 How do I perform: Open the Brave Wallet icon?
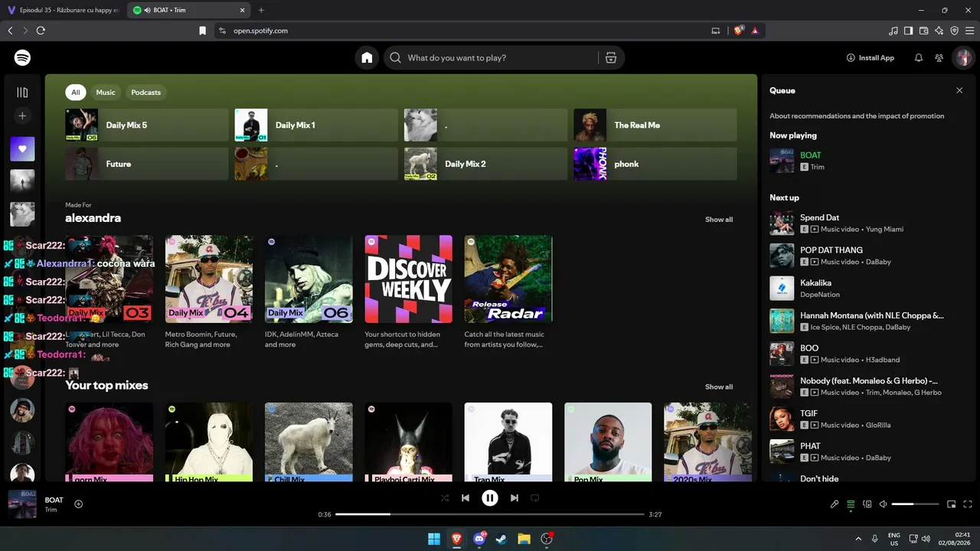point(923,31)
